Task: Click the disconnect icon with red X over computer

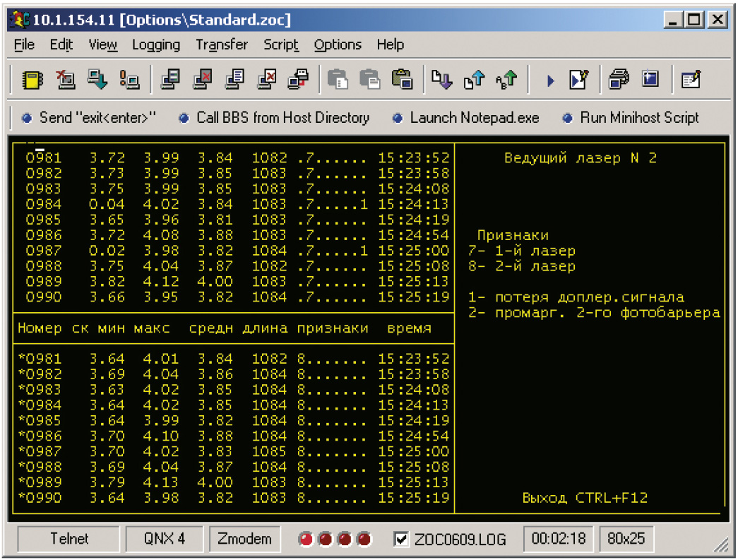Action: [x=66, y=80]
